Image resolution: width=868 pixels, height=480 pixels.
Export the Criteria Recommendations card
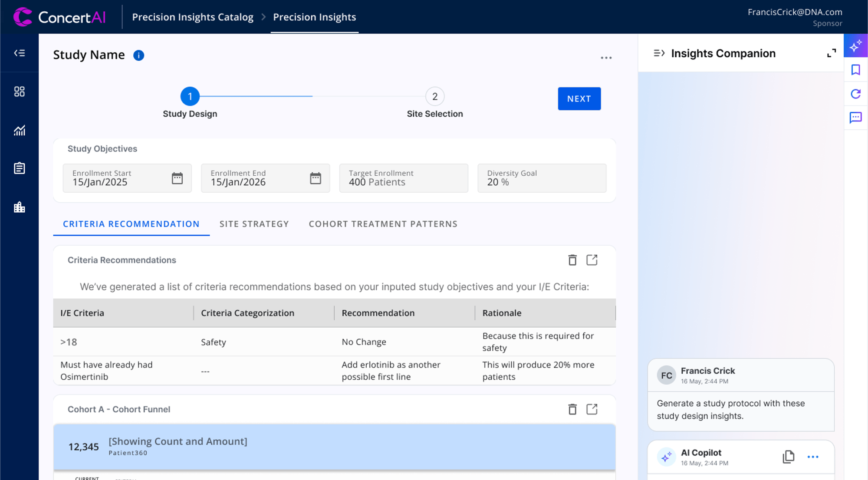(x=592, y=260)
